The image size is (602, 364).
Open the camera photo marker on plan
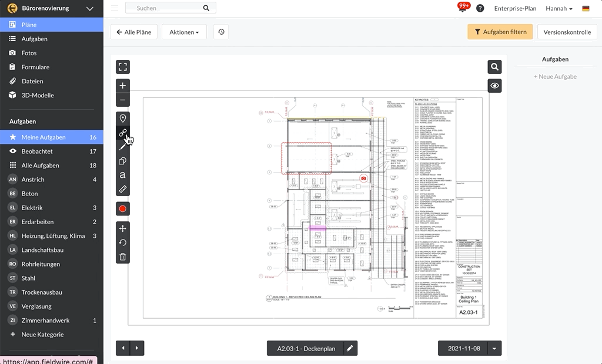(363, 178)
